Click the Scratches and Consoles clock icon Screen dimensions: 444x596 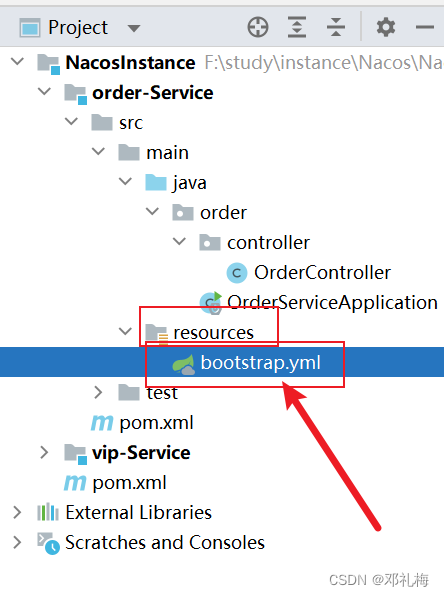[48, 544]
